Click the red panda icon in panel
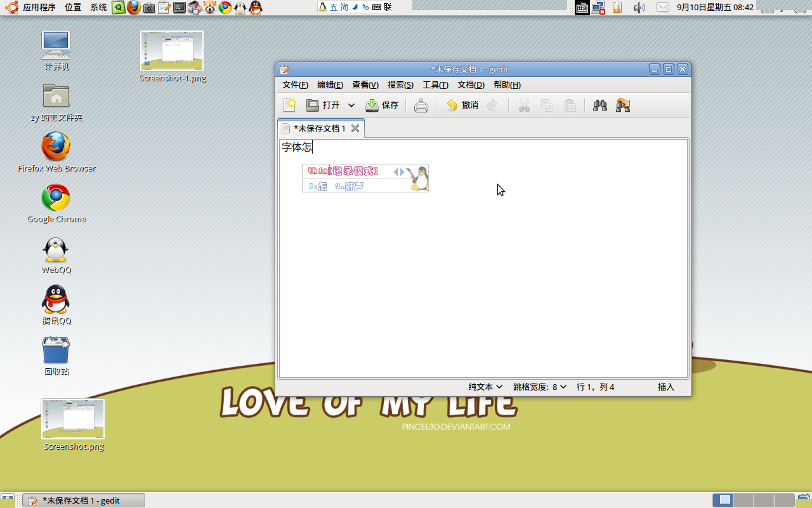 tap(210, 8)
